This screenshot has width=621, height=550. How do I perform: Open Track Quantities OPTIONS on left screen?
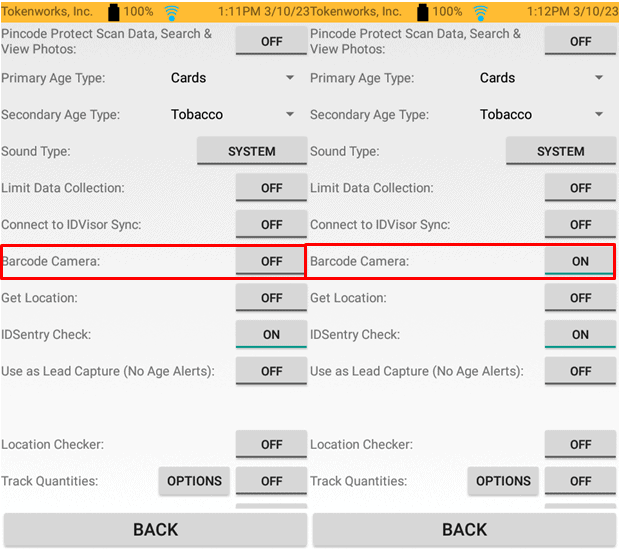(x=194, y=481)
